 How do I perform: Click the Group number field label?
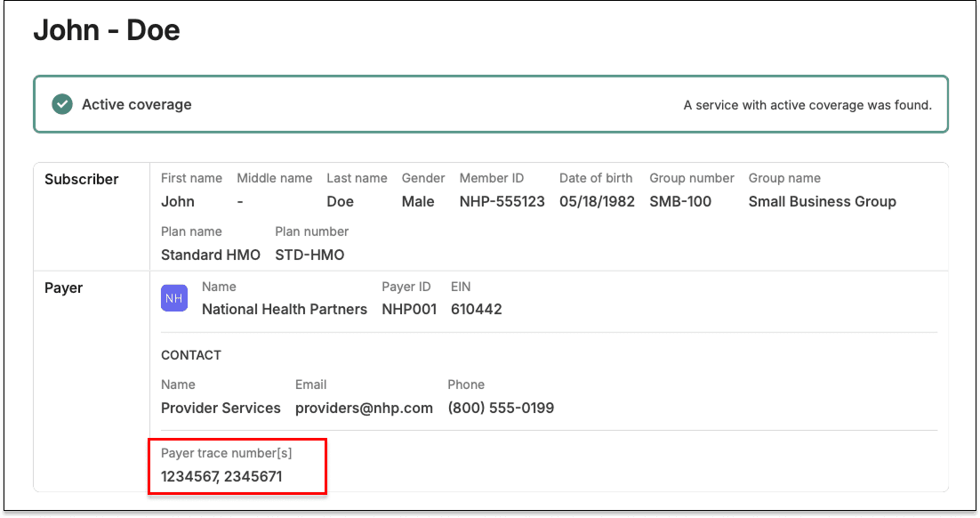(691, 178)
